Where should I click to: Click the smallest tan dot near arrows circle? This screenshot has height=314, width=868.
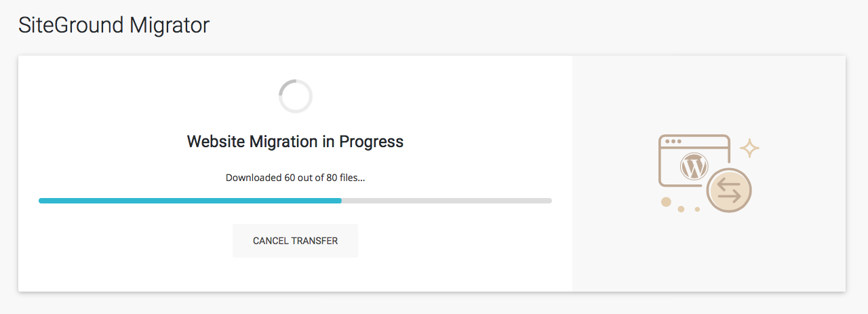tap(697, 210)
